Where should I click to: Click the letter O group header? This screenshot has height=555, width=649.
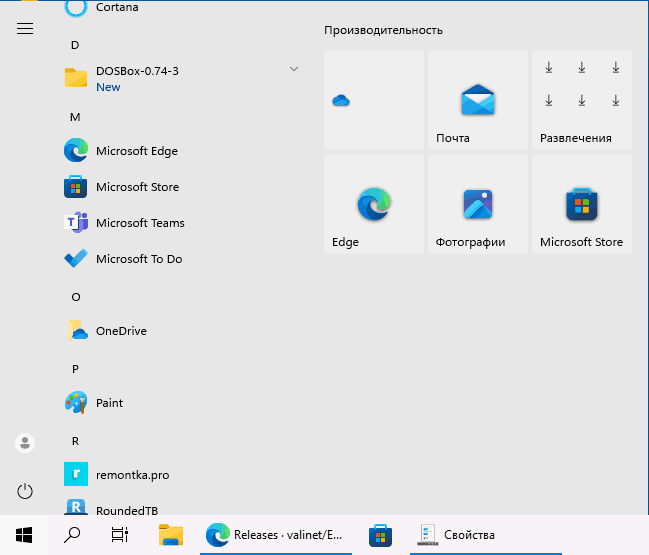[x=75, y=297]
